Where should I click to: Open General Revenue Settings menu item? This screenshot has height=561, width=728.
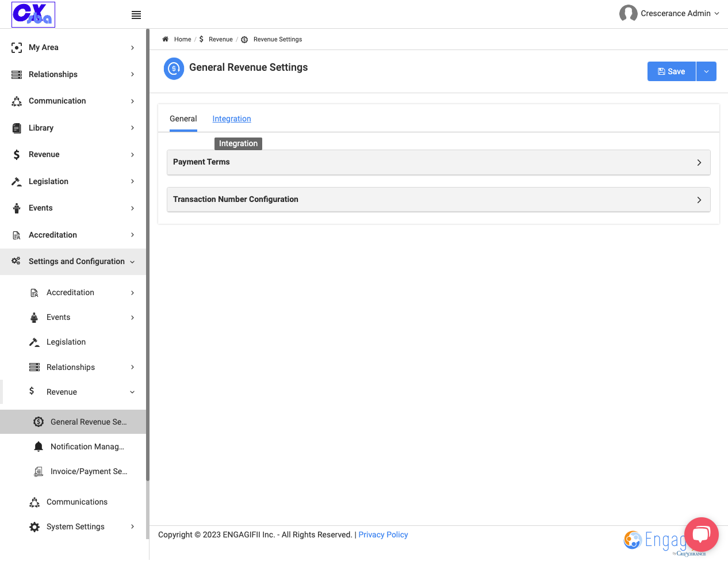tap(73, 422)
